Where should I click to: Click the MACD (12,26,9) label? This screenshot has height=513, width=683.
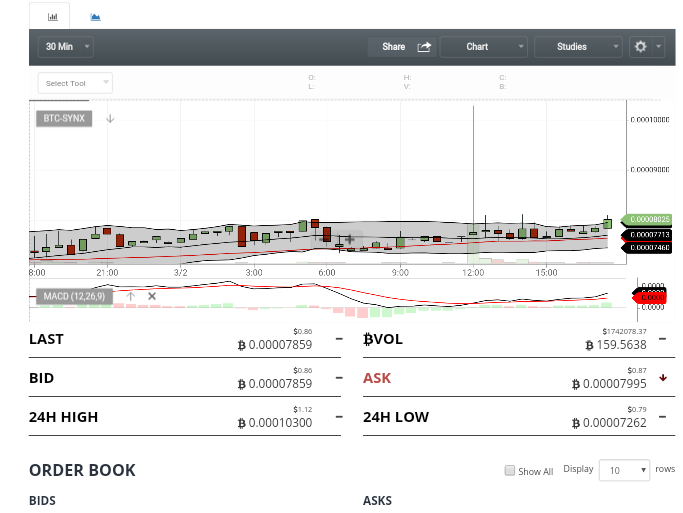click(74, 297)
